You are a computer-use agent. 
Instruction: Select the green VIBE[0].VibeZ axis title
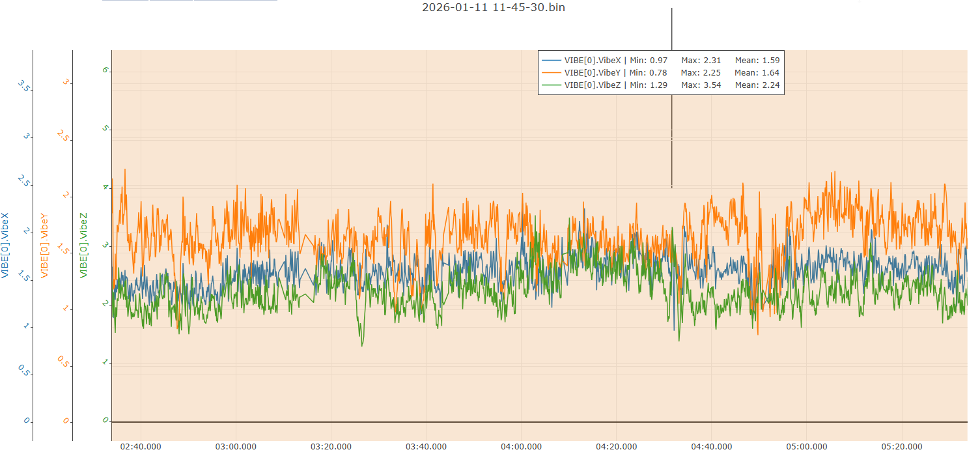tap(83, 245)
